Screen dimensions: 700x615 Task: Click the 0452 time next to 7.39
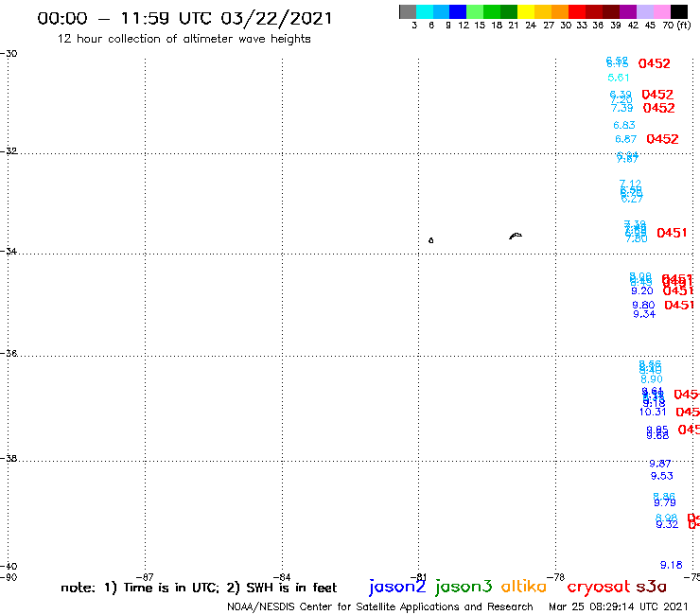pos(659,108)
